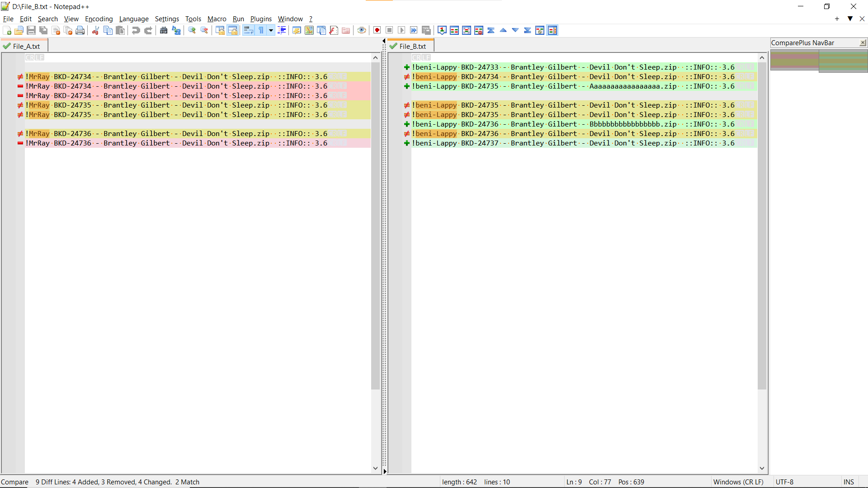Open the Language dropdown selector
The image size is (868, 488).
click(x=134, y=19)
